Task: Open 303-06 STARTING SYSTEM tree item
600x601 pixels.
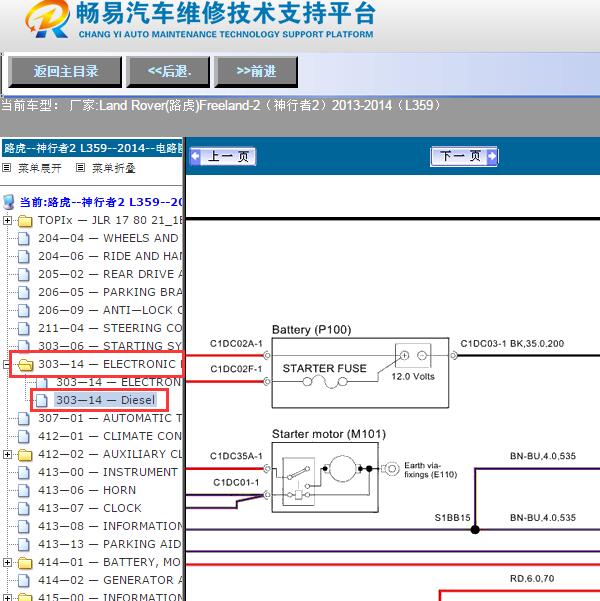Action: [x=110, y=346]
